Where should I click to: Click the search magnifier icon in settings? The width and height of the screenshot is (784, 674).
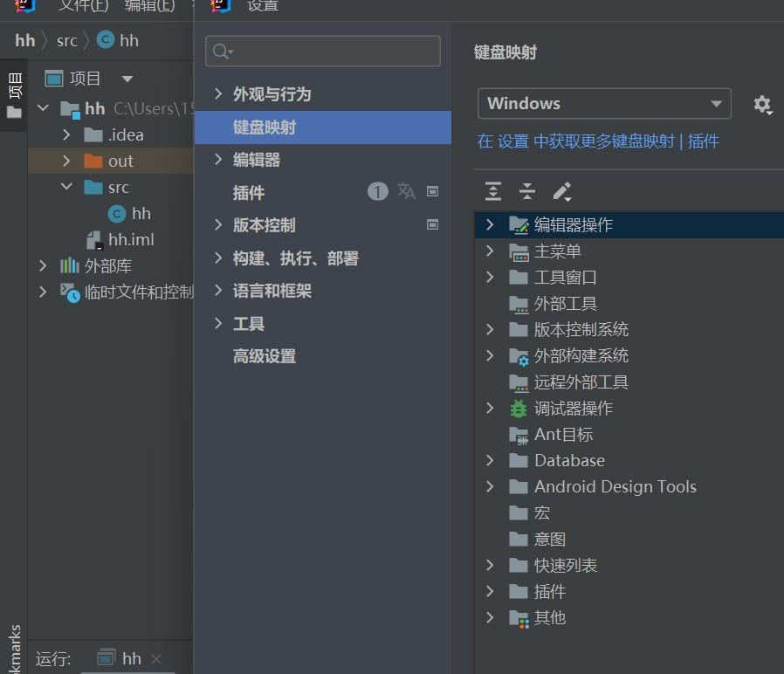222,51
